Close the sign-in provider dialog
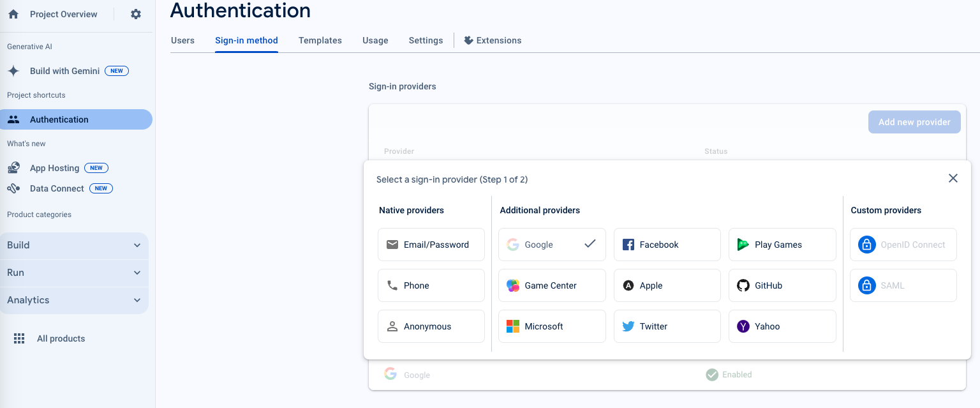The image size is (980, 408). 953,179
